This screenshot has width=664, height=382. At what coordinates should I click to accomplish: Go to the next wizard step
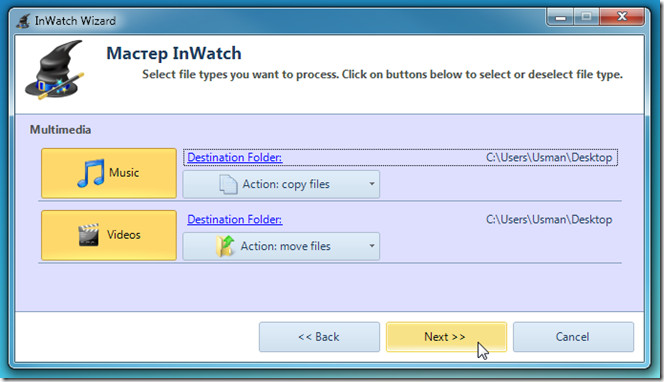pos(446,337)
